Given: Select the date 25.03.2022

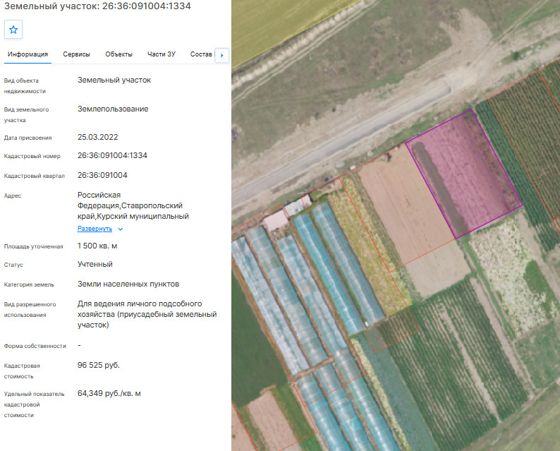Looking at the screenshot, I should coord(98,137).
